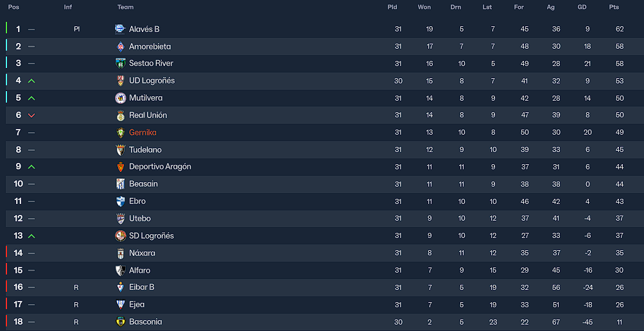Click the Real Unión club crest
This screenshot has height=331, width=644.
click(x=120, y=115)
